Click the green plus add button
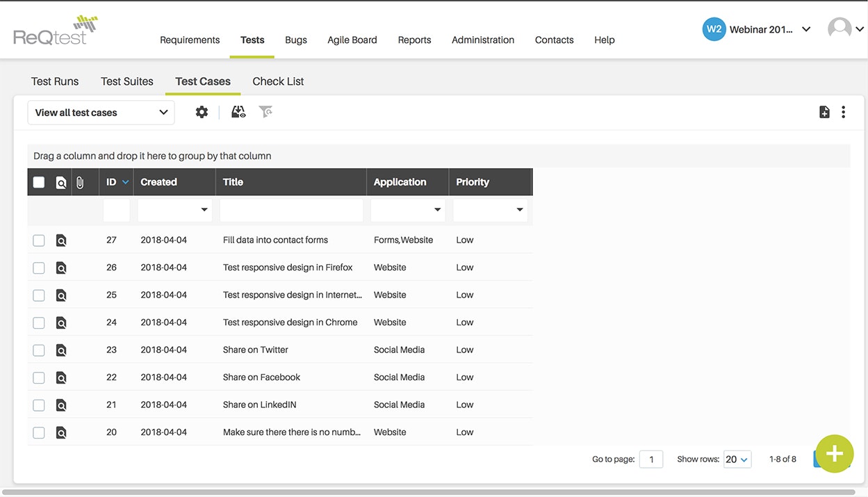The height and width of the screenshot is (497, 868). click(835, 454)
